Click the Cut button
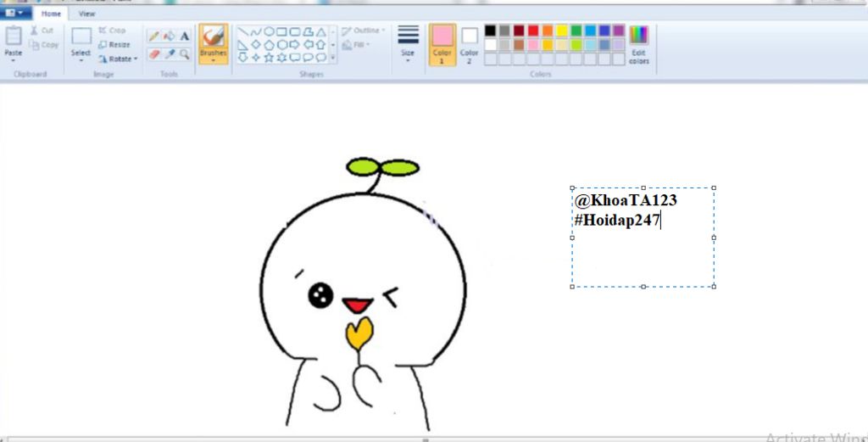The width and height of the screenshot is (868, 442). point(42,31)
